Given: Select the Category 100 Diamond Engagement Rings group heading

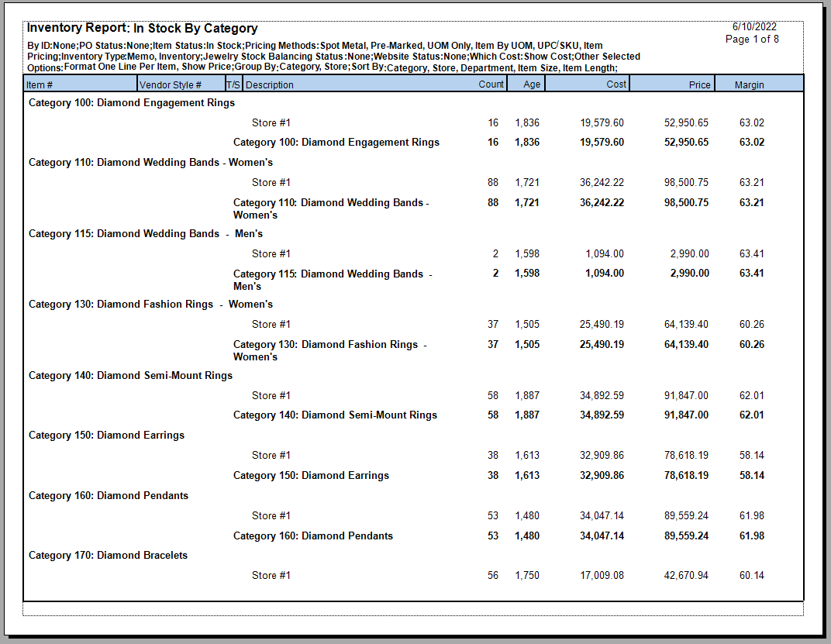Looking at the screenshot, I should click(x=132, y=102).
